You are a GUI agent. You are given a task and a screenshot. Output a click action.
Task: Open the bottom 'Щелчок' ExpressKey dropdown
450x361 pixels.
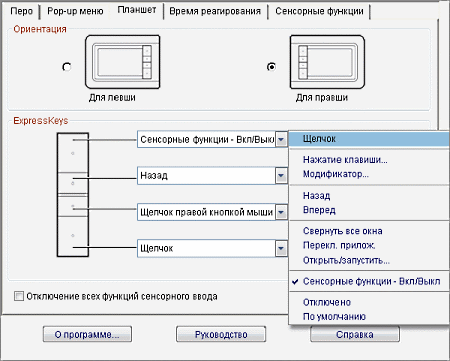[x=281, y=248]
